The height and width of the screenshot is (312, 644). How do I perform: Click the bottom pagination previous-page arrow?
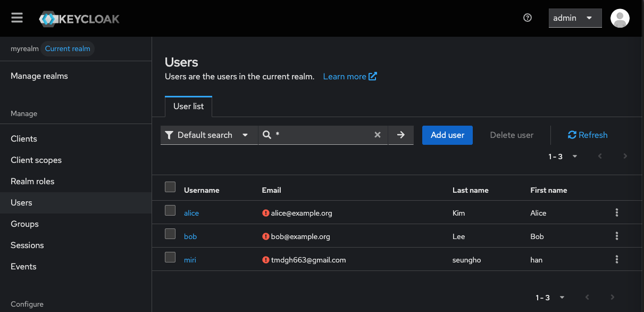click(x=587, y=297)
